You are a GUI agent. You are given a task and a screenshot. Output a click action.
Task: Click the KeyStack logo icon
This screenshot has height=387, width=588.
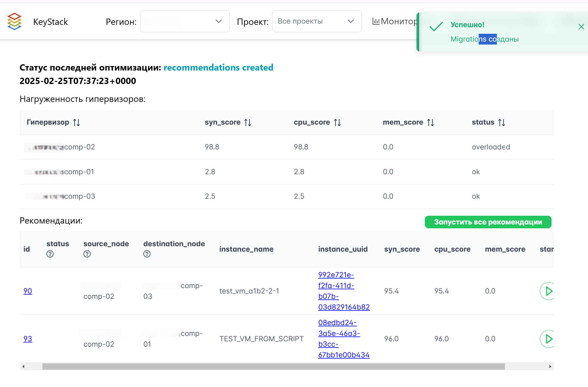(x=14, y=22)
